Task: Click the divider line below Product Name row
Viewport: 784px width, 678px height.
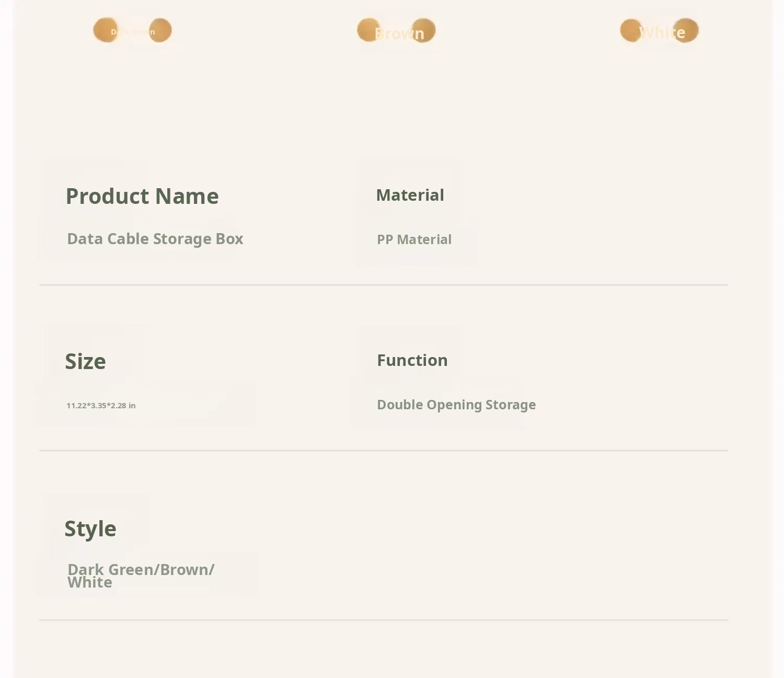Action: [x=383, y=285]
